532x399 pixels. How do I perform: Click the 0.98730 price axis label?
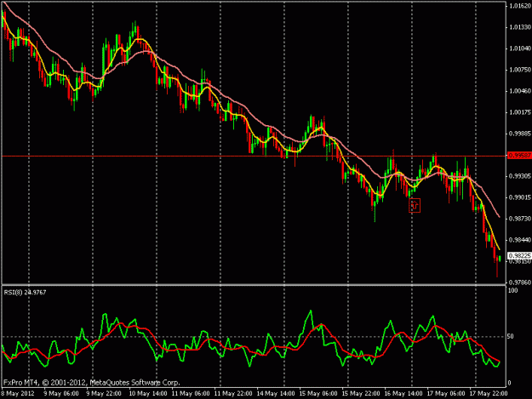coord(520,219)
